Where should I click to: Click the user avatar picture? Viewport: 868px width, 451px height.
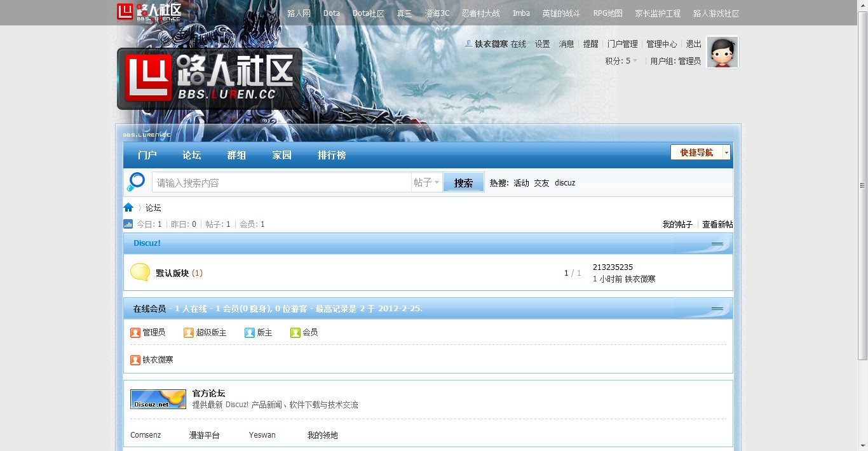pyautogui.click(x=722, y=52)
